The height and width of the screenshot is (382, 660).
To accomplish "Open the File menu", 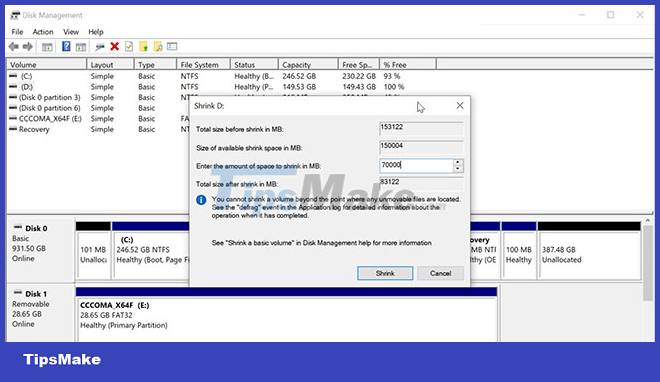I will [x=17, y=32].
